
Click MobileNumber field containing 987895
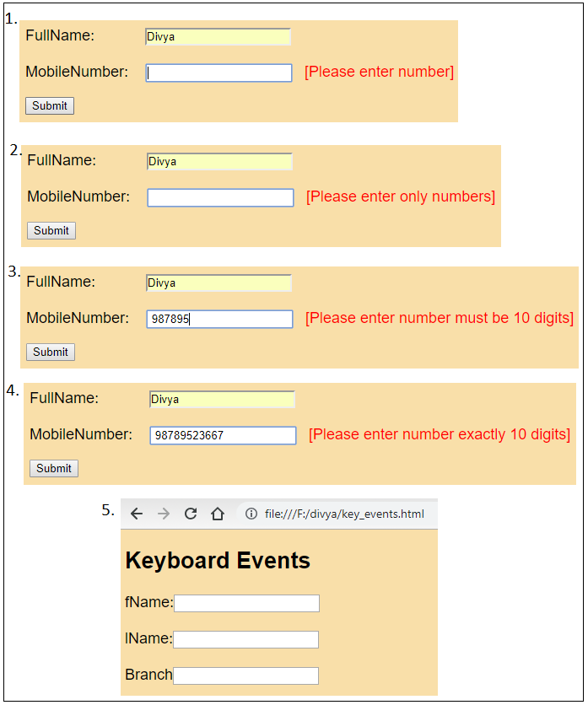(x=220, y=320)
